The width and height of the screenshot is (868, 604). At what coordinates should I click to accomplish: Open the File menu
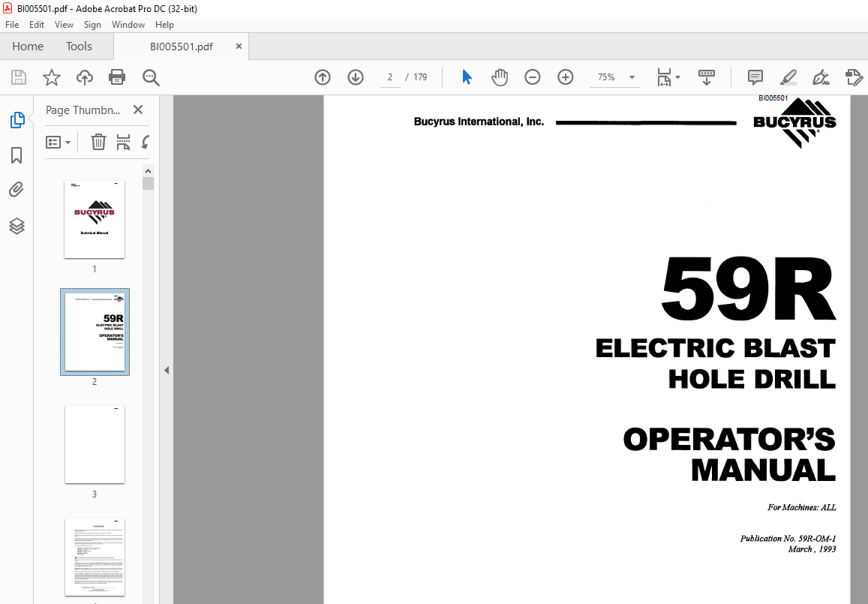[12, 25]
